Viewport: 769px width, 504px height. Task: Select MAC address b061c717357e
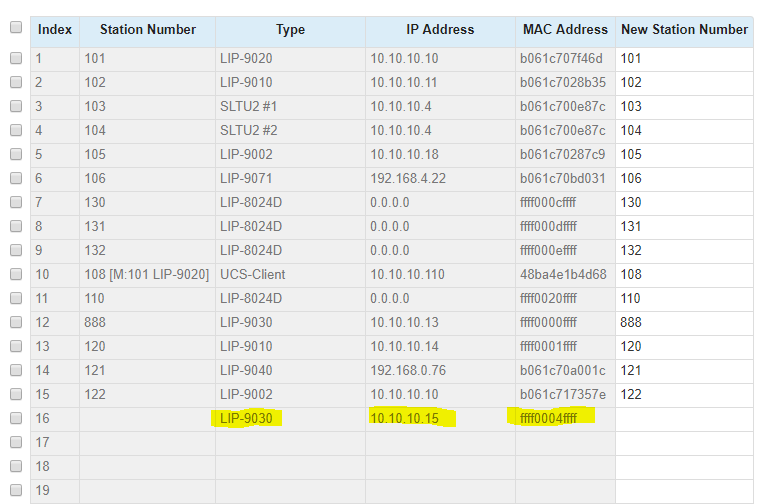tap(563, 394)
